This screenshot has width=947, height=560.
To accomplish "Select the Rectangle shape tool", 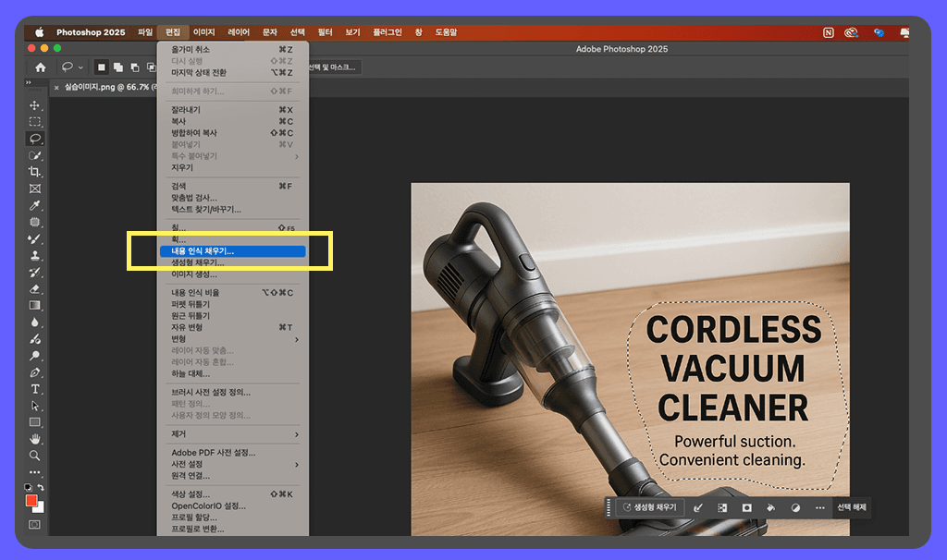I will pyautogui.click(x=35, y=422).
